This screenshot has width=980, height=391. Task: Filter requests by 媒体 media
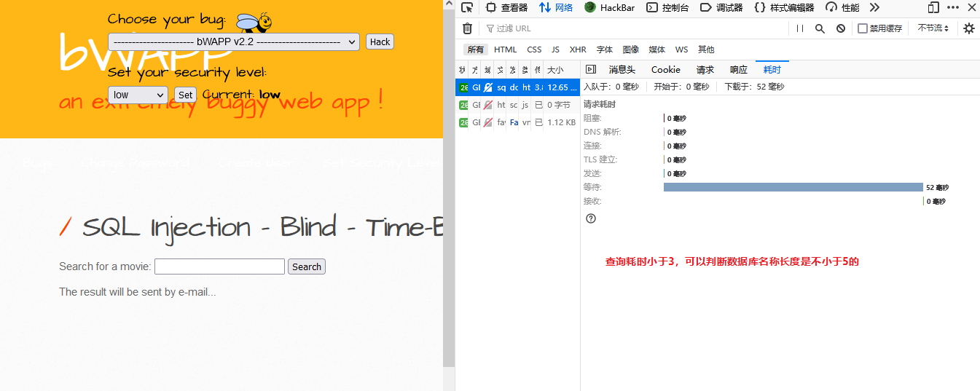point(657,50)
